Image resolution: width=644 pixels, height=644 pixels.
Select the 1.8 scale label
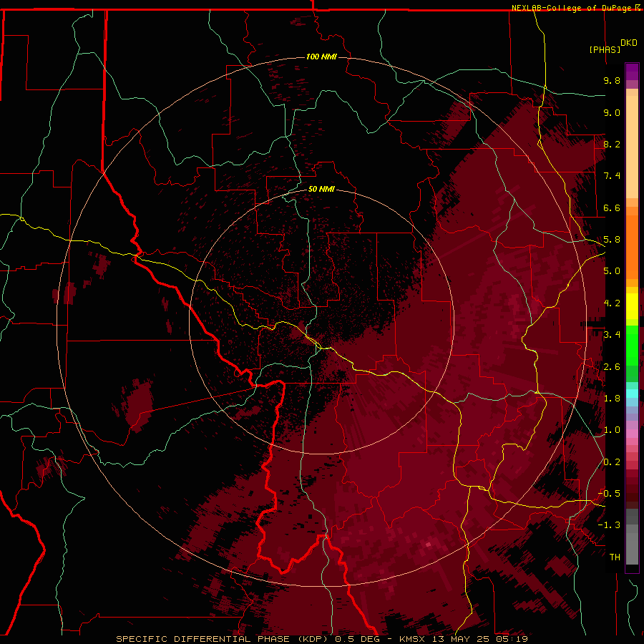(x=612, y=399)
